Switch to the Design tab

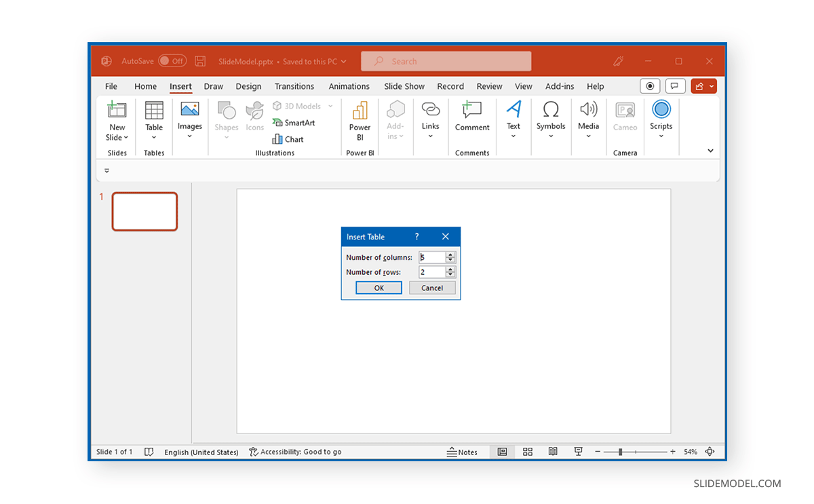(x=248, y=86)
